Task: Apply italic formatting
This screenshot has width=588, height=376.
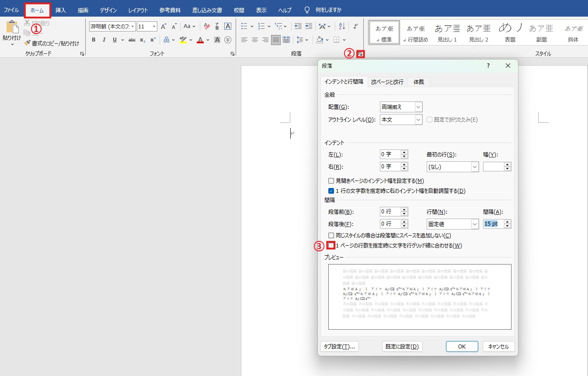Action: (x=104, y=40)
